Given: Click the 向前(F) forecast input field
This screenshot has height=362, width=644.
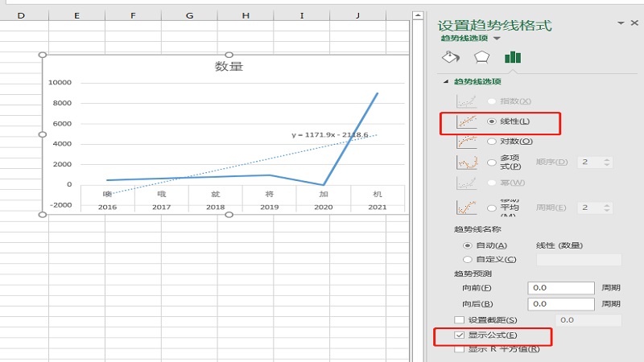Looking at the screenshot, I should [x=560, y=288].
